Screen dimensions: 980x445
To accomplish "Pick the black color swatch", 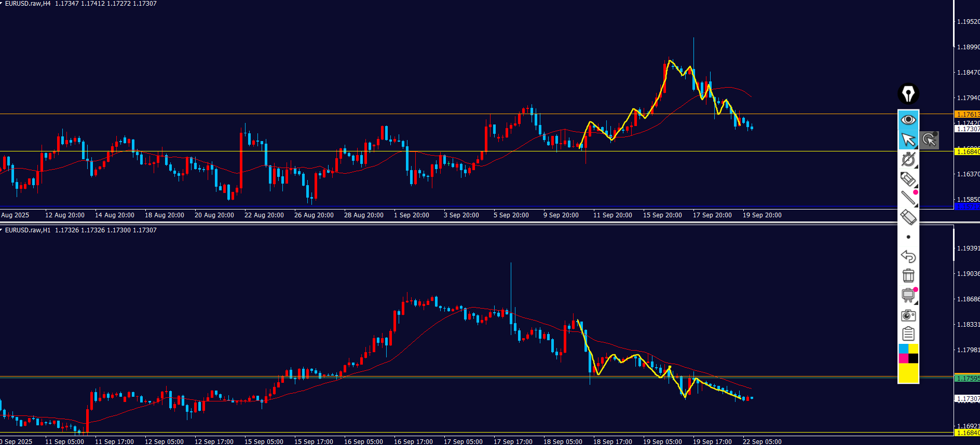I will pyautogui.click(x=913, y=358).
